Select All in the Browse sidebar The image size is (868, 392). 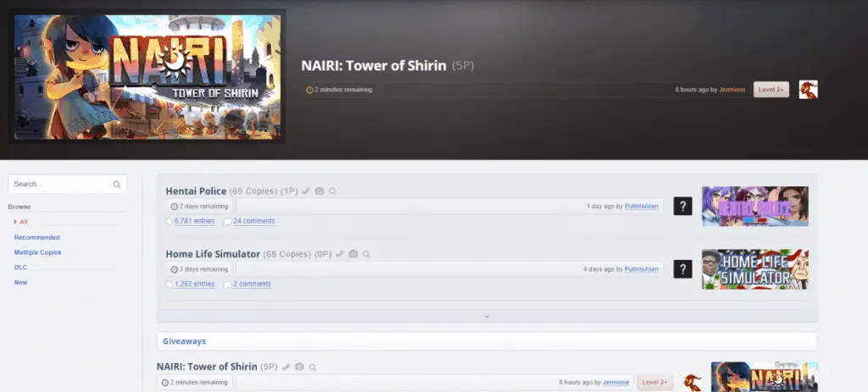pos(24,222)
